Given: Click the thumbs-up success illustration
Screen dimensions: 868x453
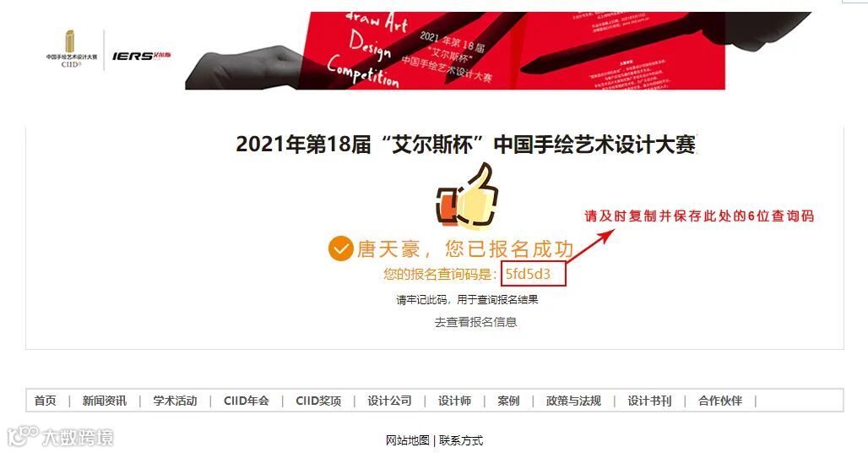Looking at the screenshot, I should (x=468, y=197).
